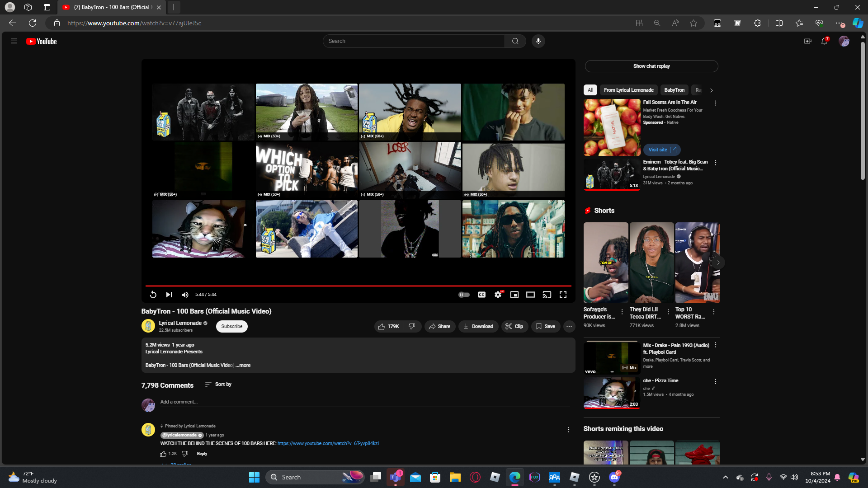This screenshot has height=488, width=868.
Task: Skip to the next video
Action: tap(169, 295)
